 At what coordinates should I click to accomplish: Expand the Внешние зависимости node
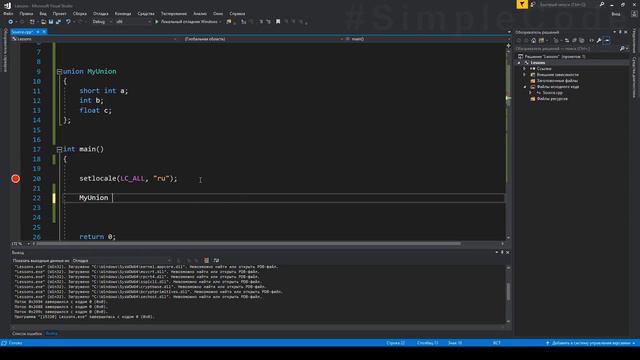[x=525, y=75]
